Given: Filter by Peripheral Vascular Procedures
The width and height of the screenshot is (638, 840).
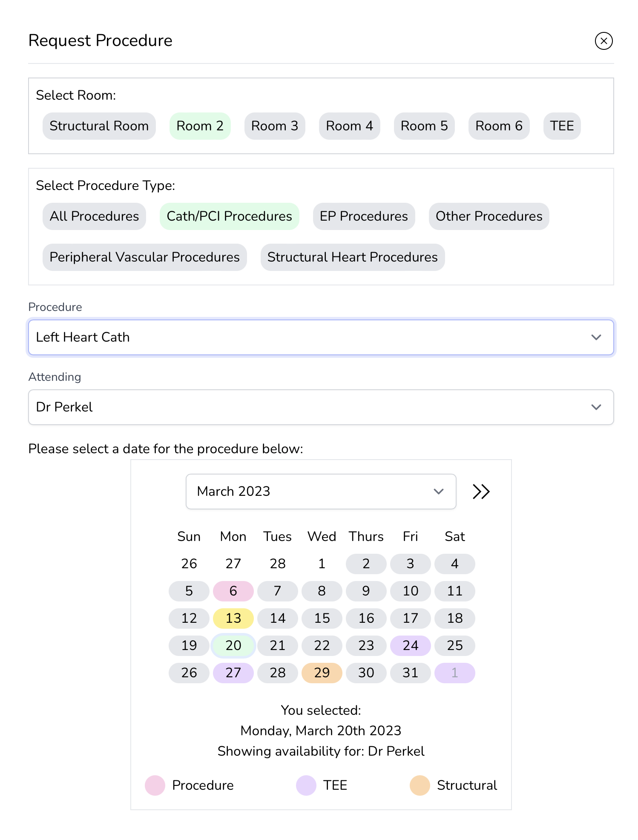Looking at the screenshot, I should coord(144,257).
